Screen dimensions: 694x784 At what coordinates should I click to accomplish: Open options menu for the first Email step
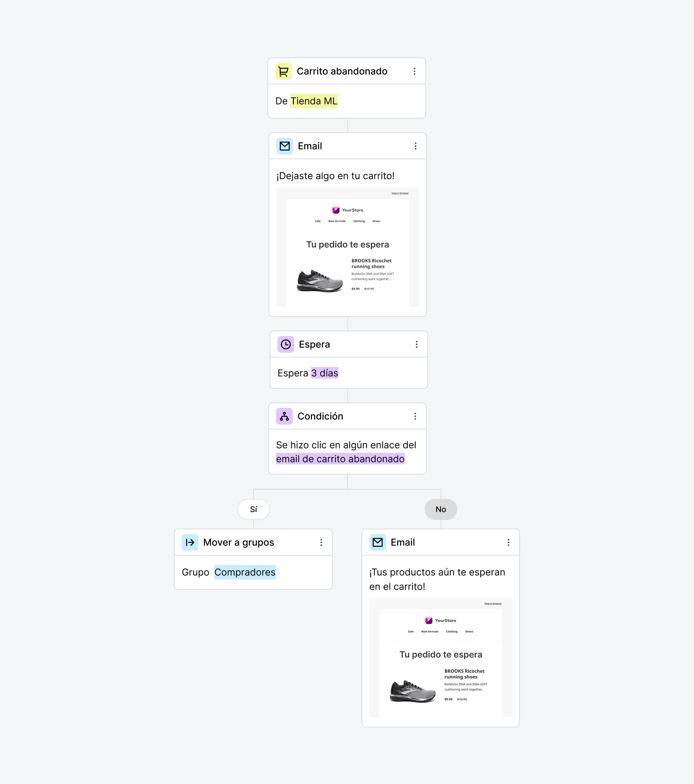[x=415, y=146]
